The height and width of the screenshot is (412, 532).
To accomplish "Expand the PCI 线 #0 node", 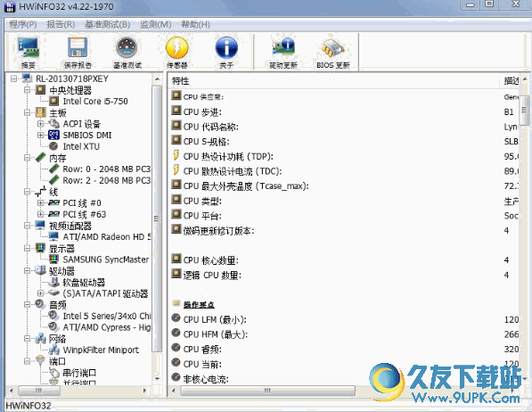I will click(41, 202).
